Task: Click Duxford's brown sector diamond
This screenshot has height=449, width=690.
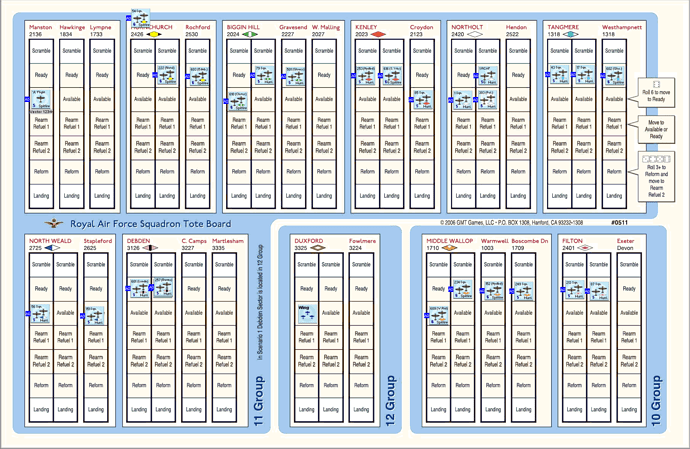Action: 317,248
